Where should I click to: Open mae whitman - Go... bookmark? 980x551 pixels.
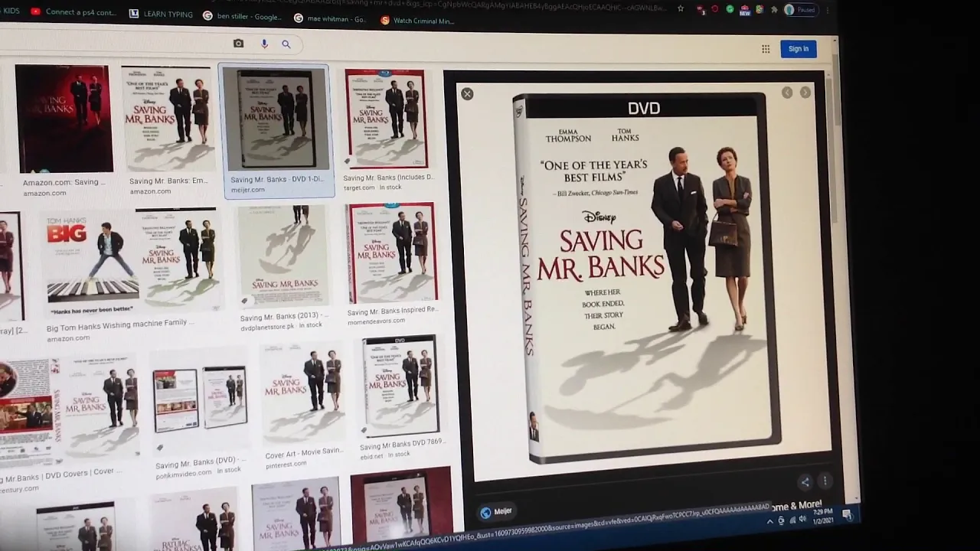click(330, 18)
